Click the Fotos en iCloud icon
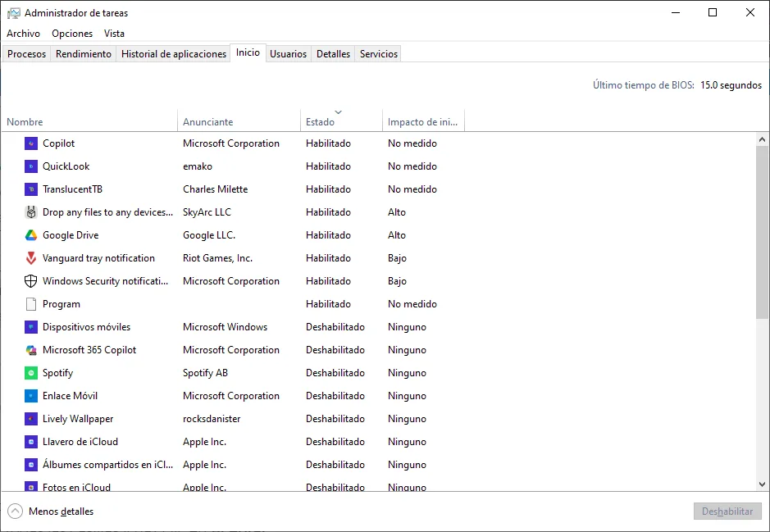Screen dimensions: 770x532 (31, 487)
